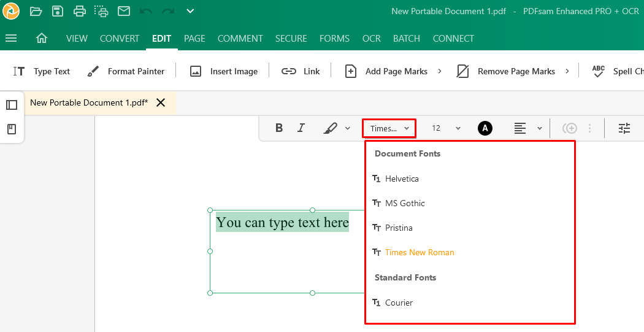The width and height of the screenshot is (644, 332).
Task: Open the SECURE tab
Action: pos(291,39)
